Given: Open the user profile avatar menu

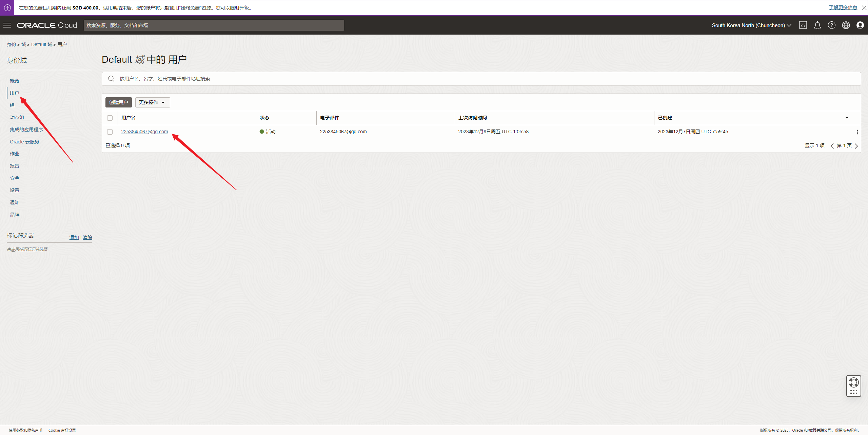Looking at the screenshot, I should pos(860,25).
